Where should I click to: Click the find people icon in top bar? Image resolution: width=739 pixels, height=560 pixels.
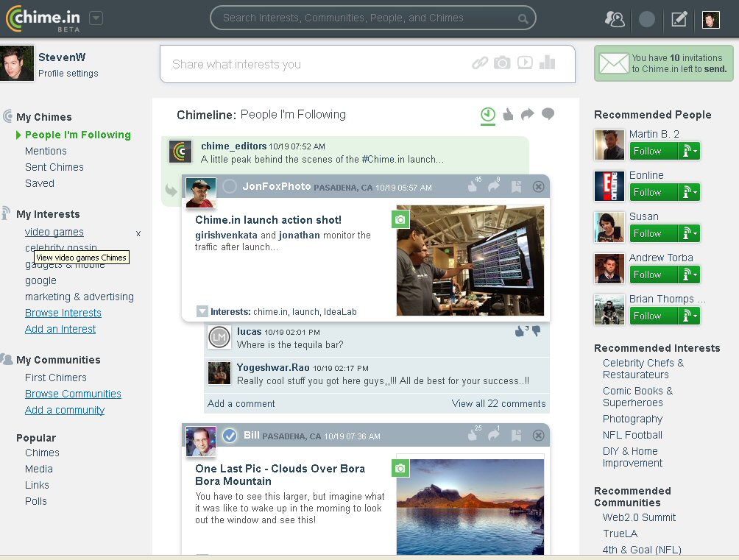tap(615, 20)
